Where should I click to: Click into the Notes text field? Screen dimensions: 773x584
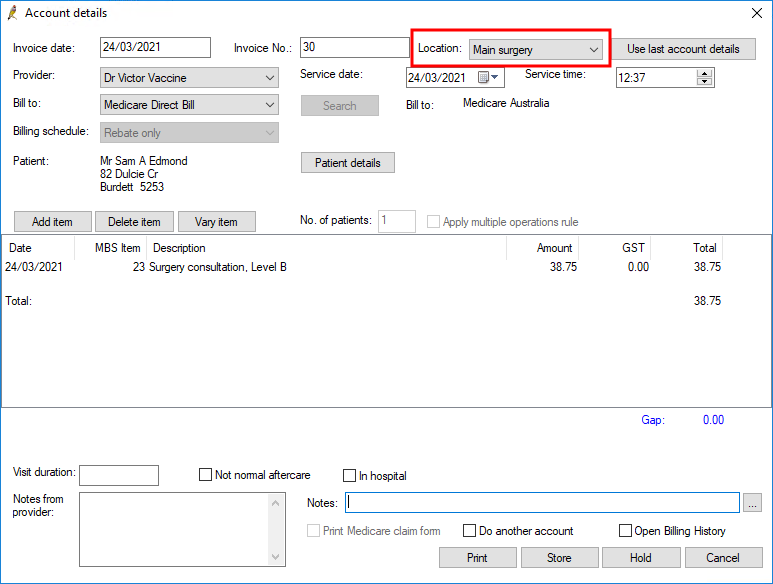pos(541,503)
